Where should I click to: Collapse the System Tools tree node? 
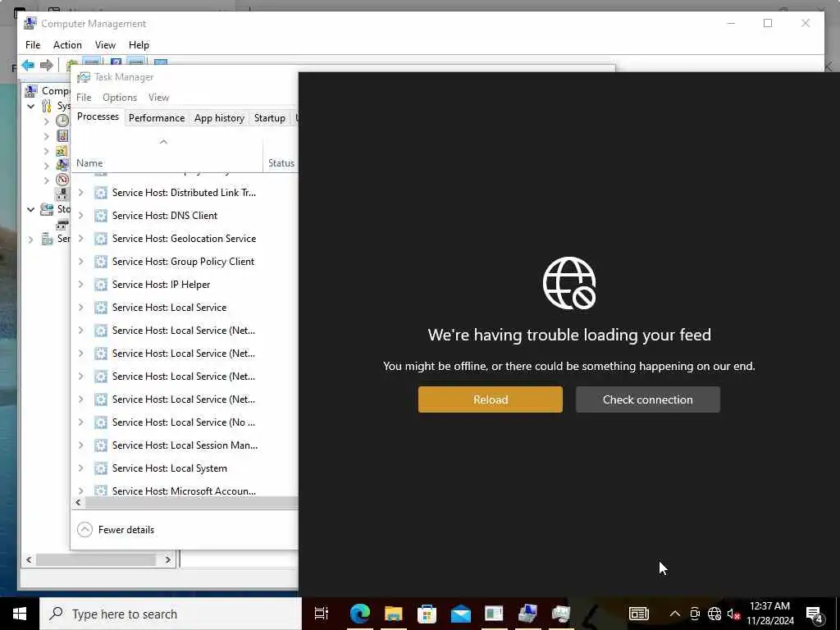(31, 106)
